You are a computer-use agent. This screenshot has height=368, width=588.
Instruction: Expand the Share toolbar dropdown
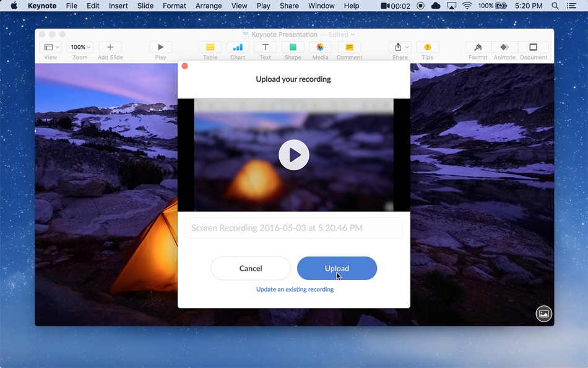click(400, 47)
